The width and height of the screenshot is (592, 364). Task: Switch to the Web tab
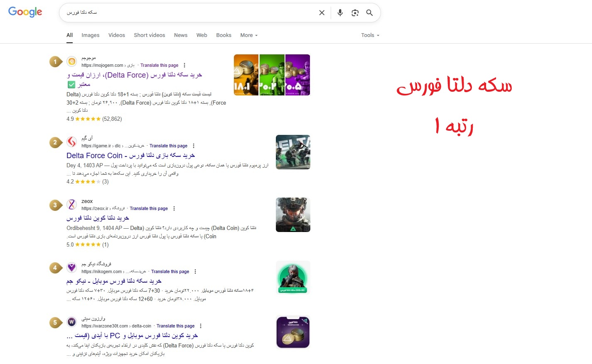pos(202,35)
